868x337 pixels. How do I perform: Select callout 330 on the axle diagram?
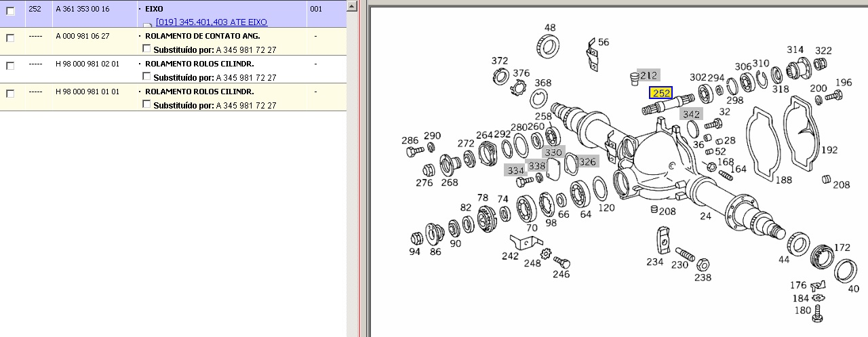pyautogui.click(x=553, y=153)
